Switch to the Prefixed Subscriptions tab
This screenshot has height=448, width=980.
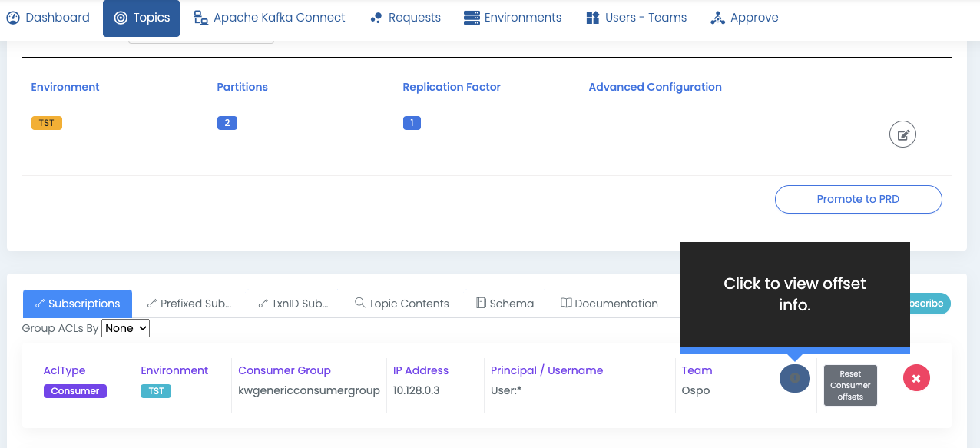(x=189, y=304)
